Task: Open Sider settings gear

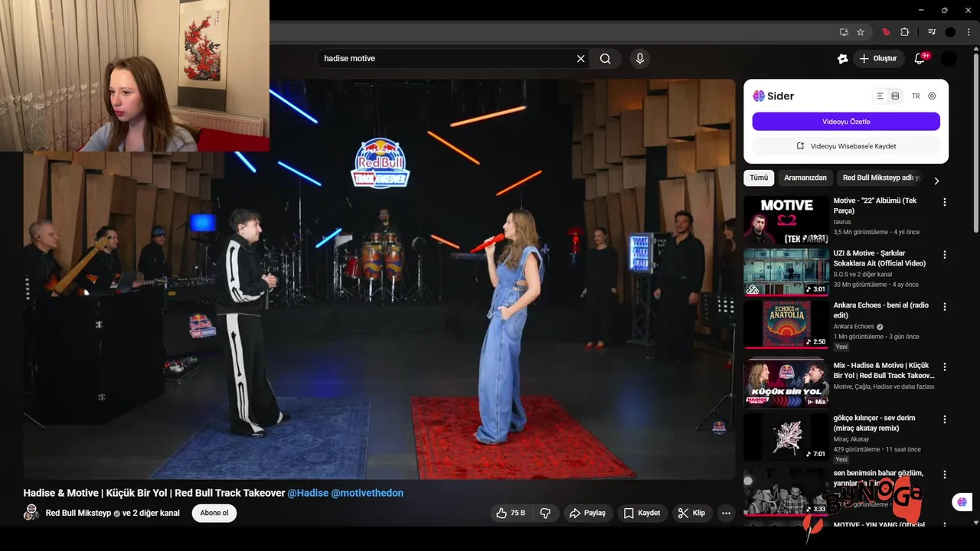Action: (x=932, y=96)
